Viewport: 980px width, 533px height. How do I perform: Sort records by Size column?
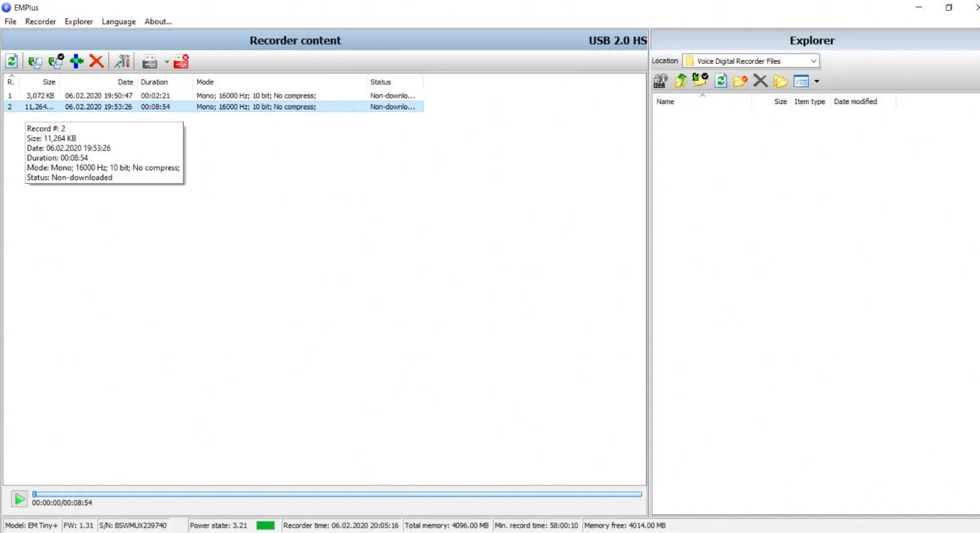point(40,82)
